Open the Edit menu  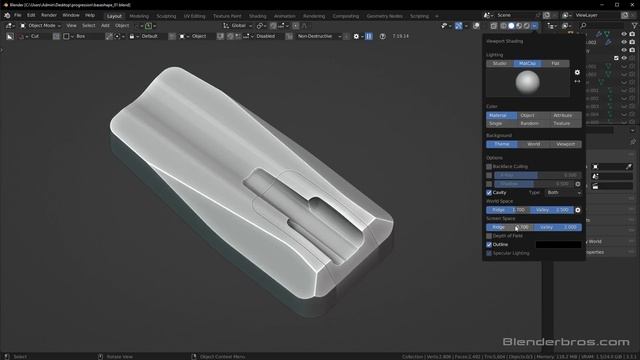(x=31, y=16)
